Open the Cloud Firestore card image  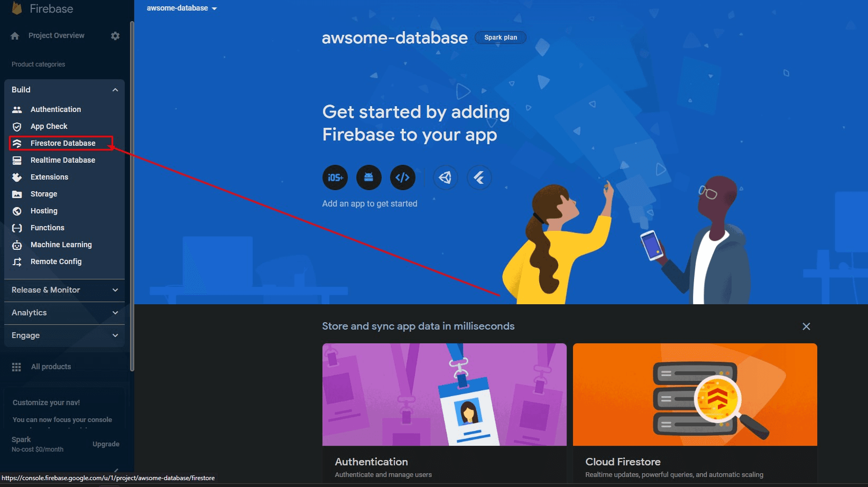pyautogui.click(x=695, y=395)
